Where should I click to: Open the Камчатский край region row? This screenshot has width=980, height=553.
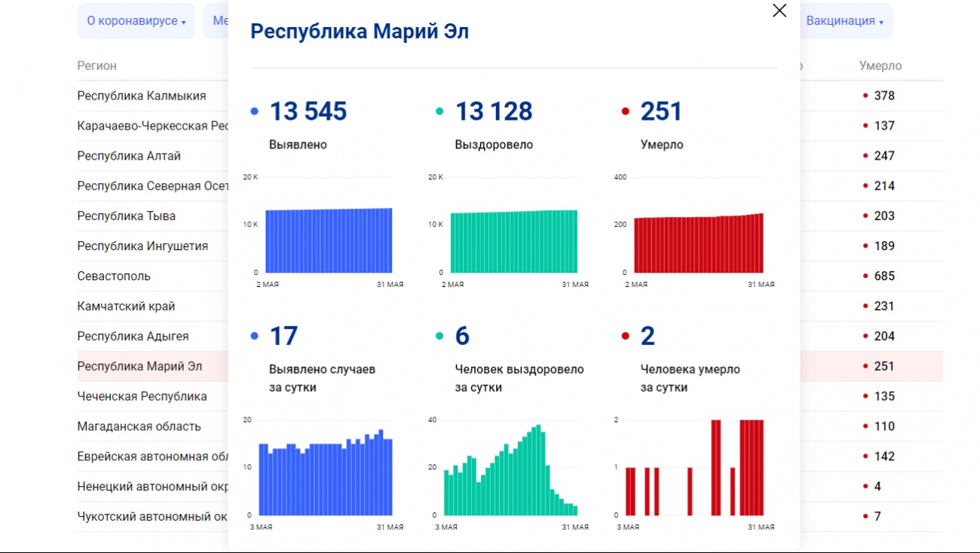pos(126,306)
